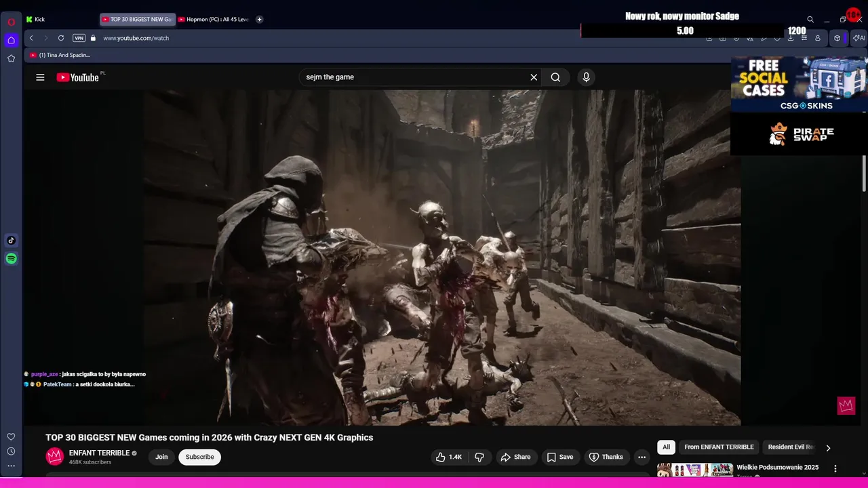Submit search with magnifier button
868x488 pixels.
pos(555,77)
